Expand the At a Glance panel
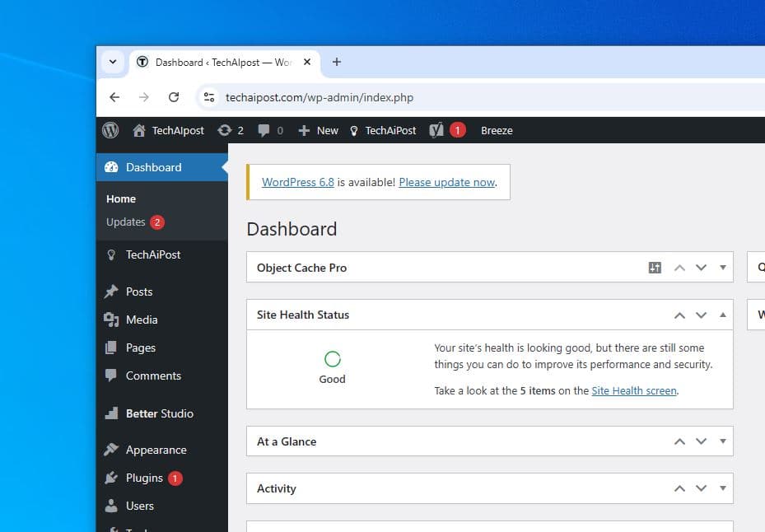Viewport: 765px width, 532px height. click(722, 441)
